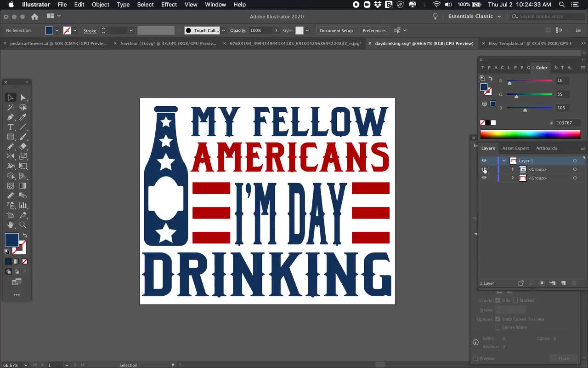Select the Blend tool
Screen dimensions: 588x368
coord(23,195)
